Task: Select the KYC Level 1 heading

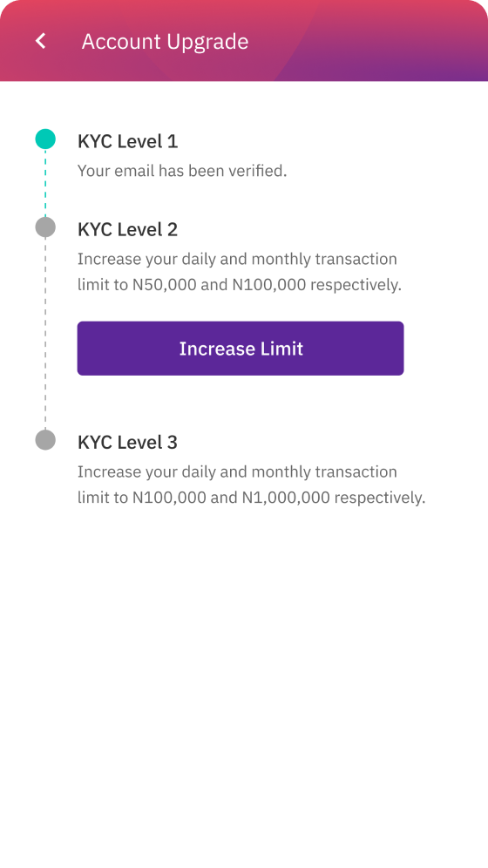Action: pyautogui.click(x=128, y=141)
